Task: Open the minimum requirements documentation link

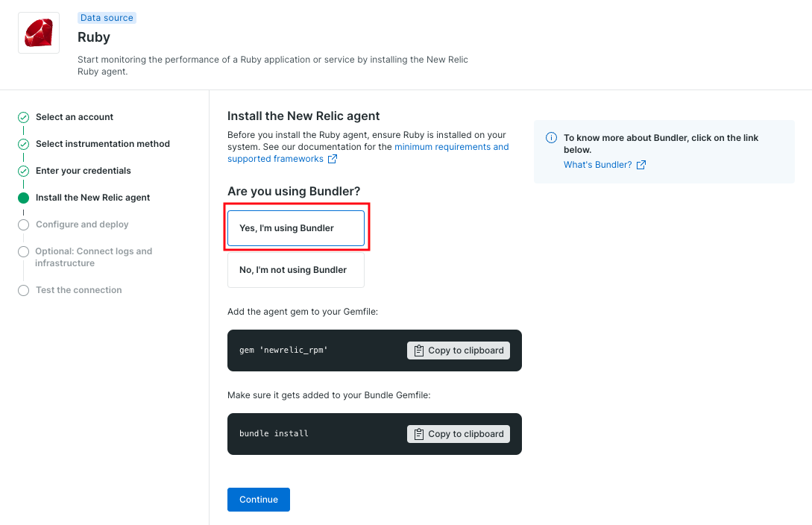Action: (451, 147)
